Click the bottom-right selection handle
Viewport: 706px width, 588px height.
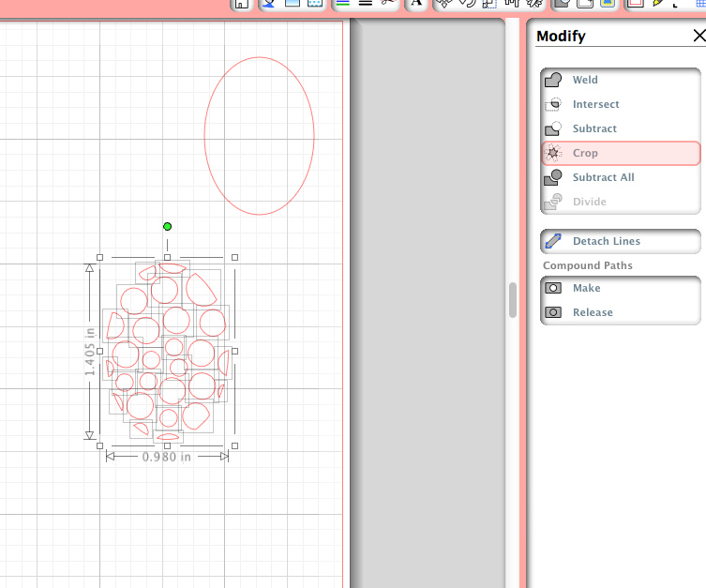point(235,445)
